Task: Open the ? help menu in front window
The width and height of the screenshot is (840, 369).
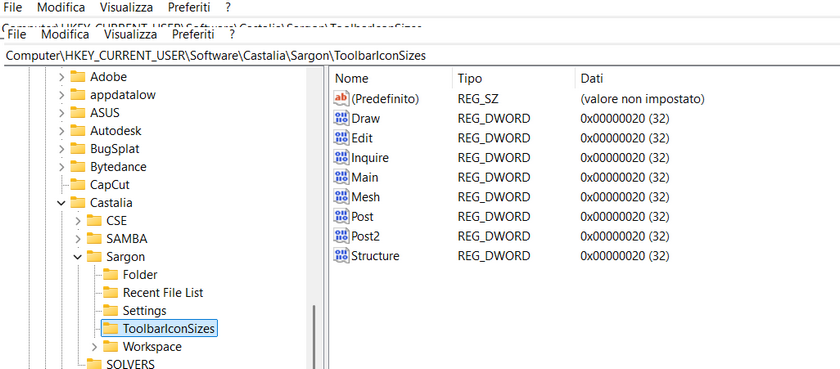Action: [x=231, y=34]
